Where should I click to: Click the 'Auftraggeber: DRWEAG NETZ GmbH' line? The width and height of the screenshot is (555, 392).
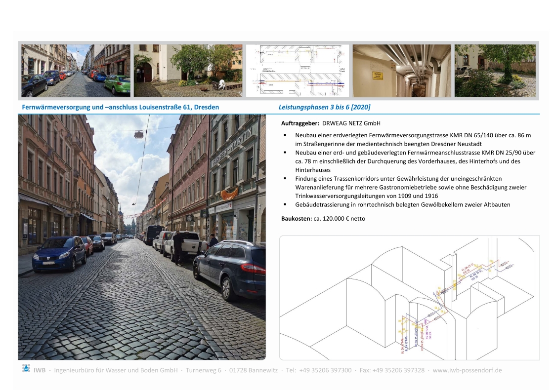(331, 123)
